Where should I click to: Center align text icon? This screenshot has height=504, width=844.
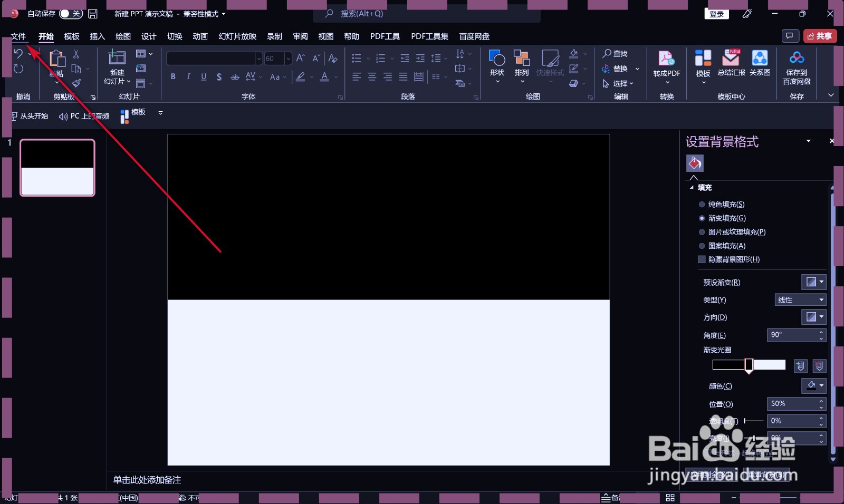[x=372, y=77]
